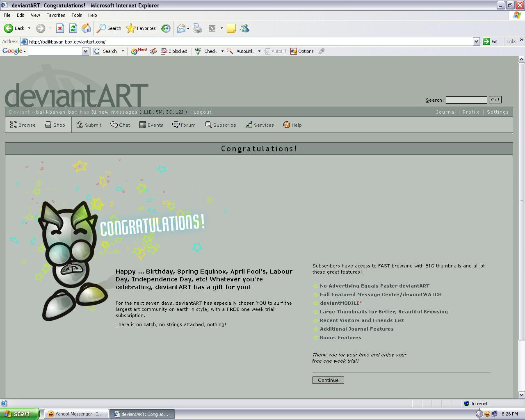The image size is (525, 420).
Task: Open the Favorites star button
Action: tap(141, 28)
